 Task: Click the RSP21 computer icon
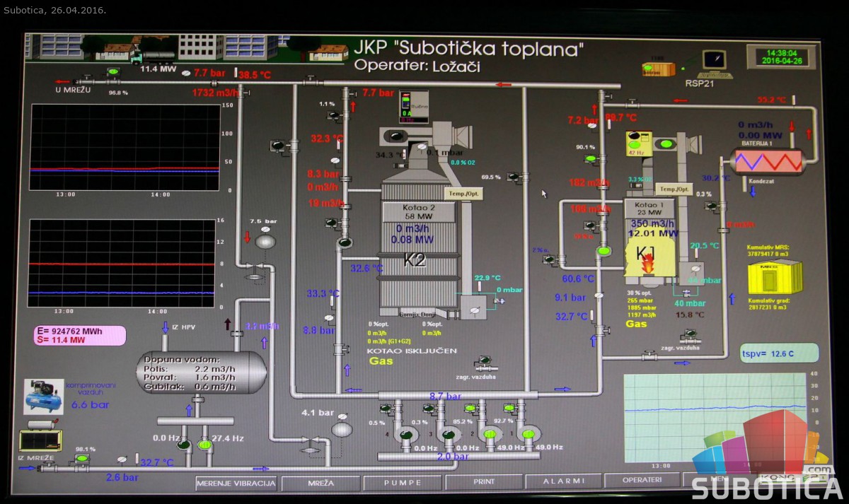pos(714,62)
